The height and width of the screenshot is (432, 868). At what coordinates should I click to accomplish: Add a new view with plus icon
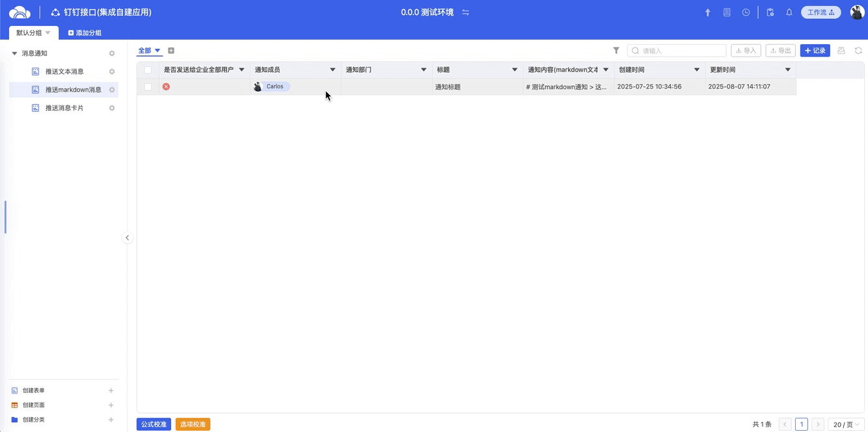click(x=171, y=51)
